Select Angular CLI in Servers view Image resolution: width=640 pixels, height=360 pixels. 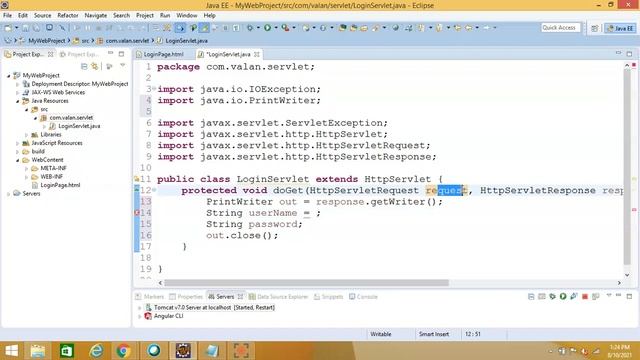click(168, 316)
